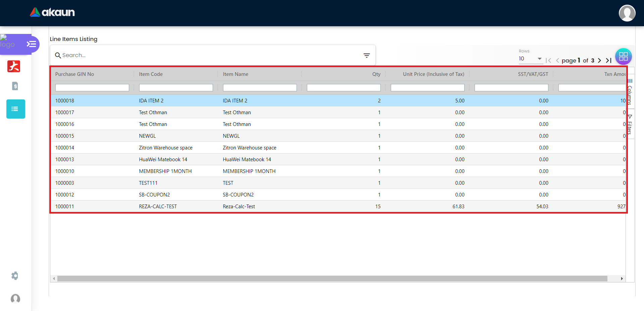Click the red PDF-style app icon in sidebar
Image resolution: width=644 pixels, height=311 pixels.
(x=14, y=66)
